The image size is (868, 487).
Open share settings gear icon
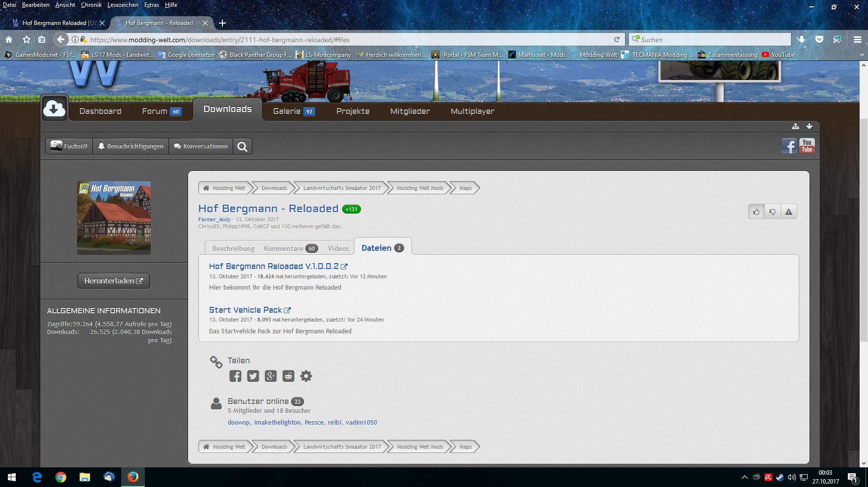click(x=306, y=377)
